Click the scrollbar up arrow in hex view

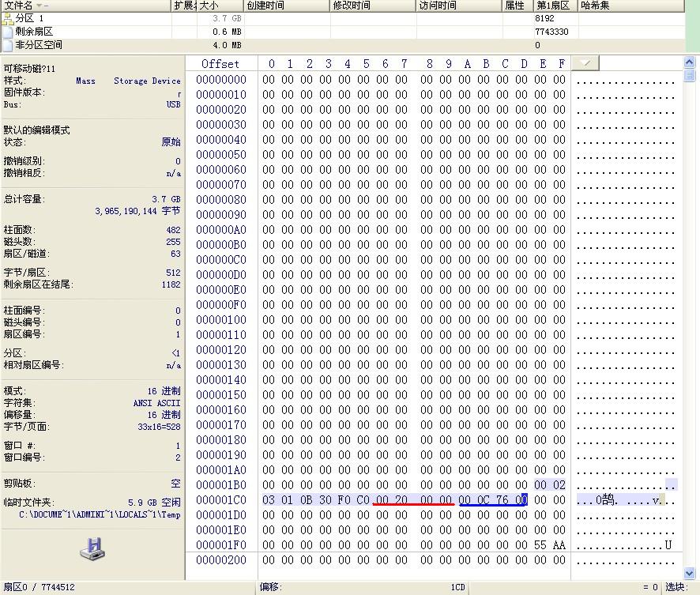click(689, 62)
